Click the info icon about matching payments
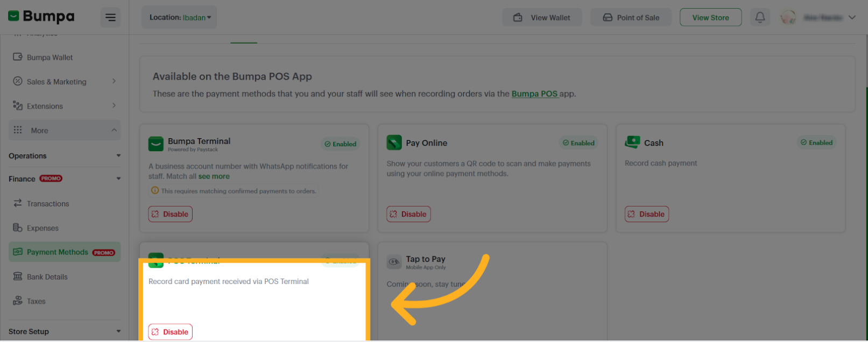Viewport: 868px width, 342px height. (x=155, y=190)
